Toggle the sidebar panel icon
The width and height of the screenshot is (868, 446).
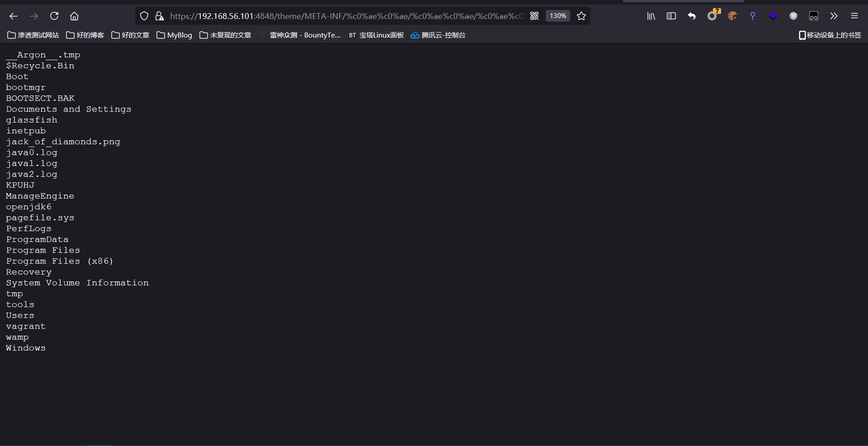point(671,16)
